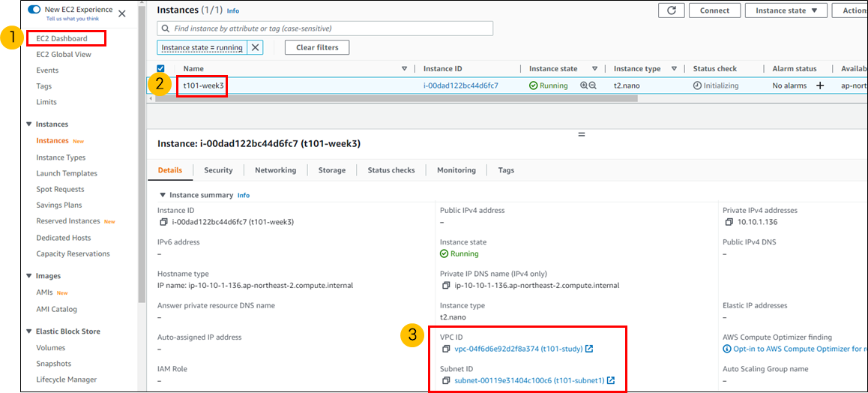Image resolution: width=868 pixels, height=393 pixels.
Task: Clear the Instance state = running filter X
Action: (255, 47)
